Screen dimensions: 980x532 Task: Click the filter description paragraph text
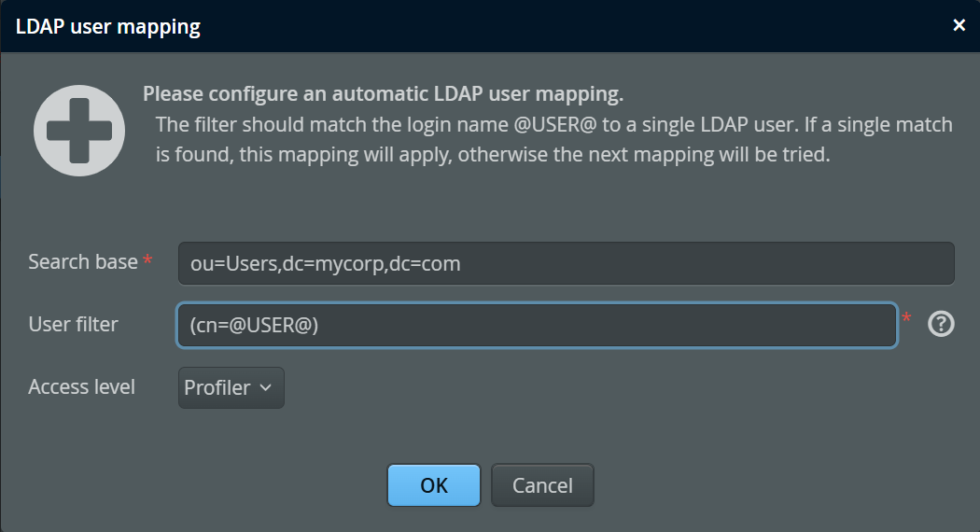(553, 139)
